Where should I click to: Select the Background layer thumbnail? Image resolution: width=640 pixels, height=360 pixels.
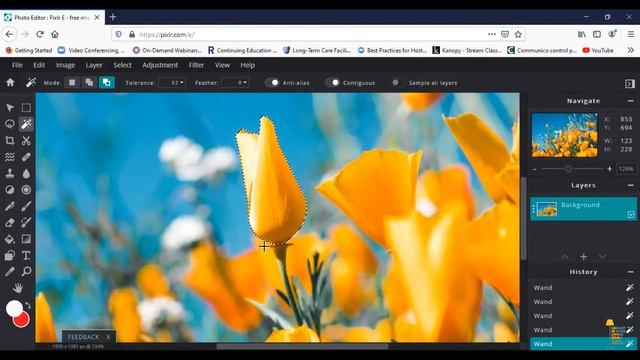pos(547,209)
